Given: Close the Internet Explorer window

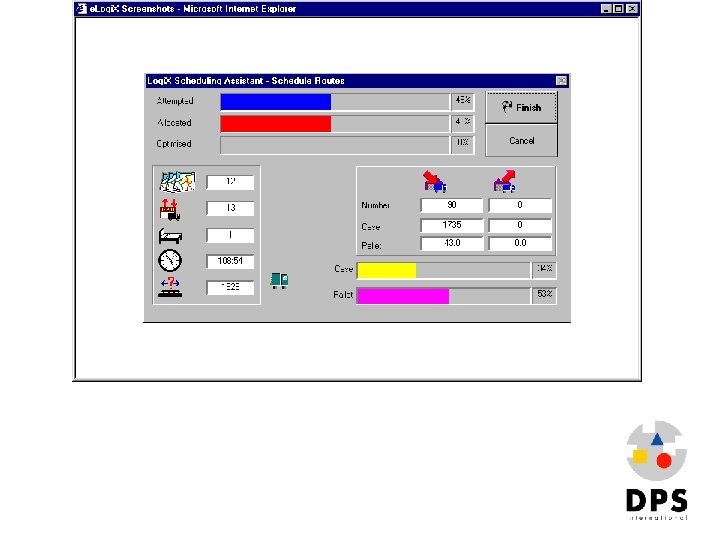Looking at the screenshot, I should point(632,8).
